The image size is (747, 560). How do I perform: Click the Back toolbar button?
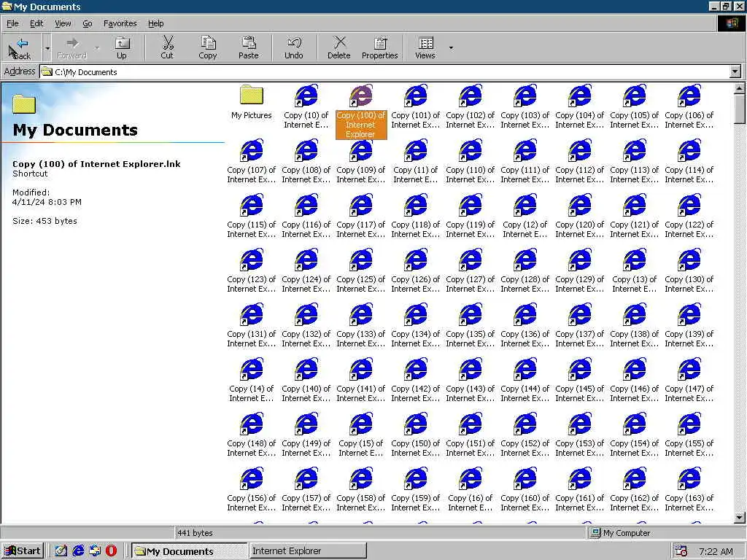tap(22, 47)
